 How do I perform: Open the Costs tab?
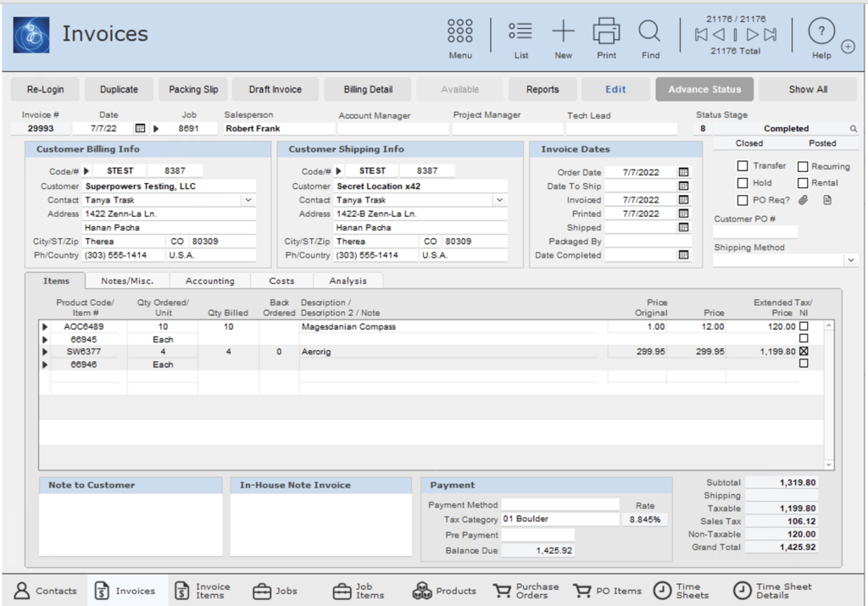pos(281,281)
